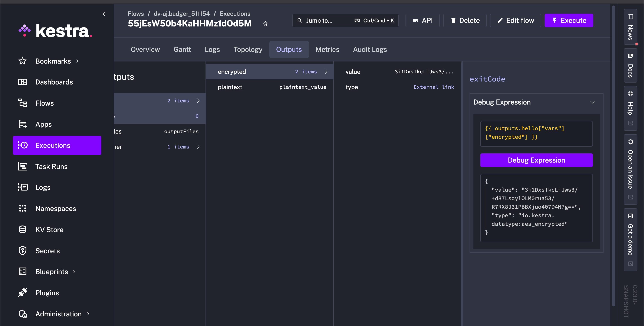Switch to the Topology tab

(x=248, y=49)
